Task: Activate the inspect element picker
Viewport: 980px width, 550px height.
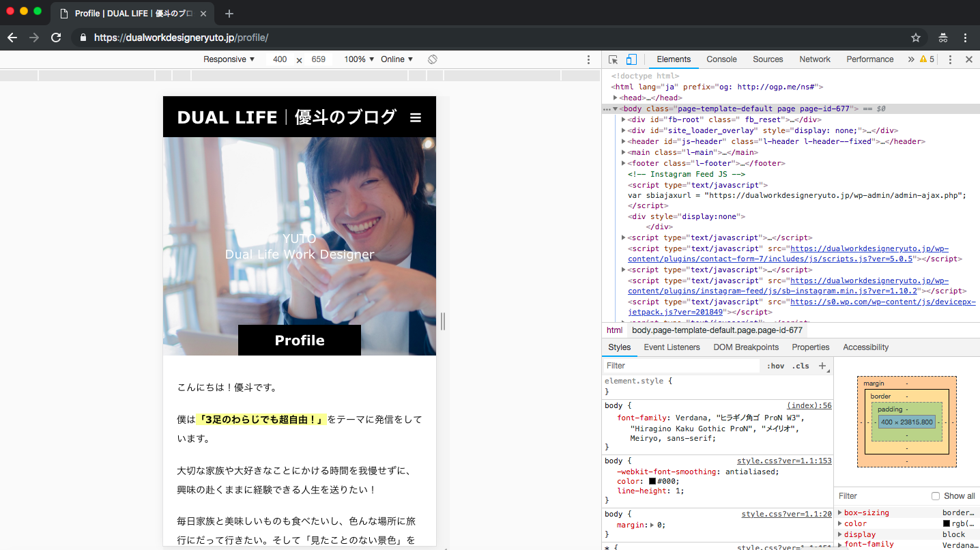Action: point(613,59)
